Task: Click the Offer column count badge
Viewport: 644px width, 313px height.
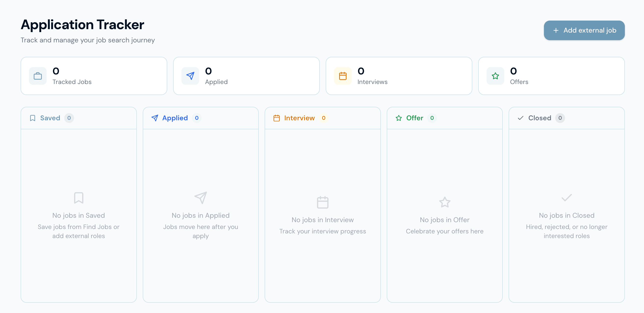Action: click(432, 118)
